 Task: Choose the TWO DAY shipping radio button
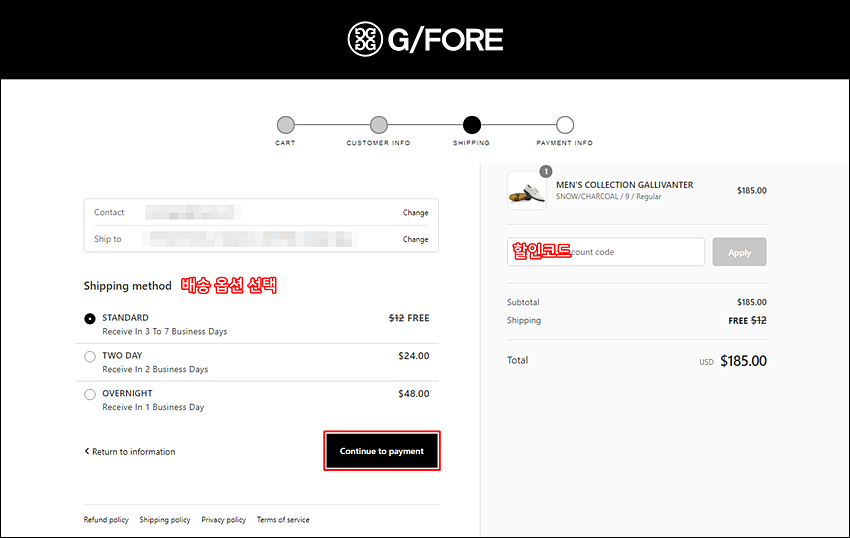tap(90, 356)
